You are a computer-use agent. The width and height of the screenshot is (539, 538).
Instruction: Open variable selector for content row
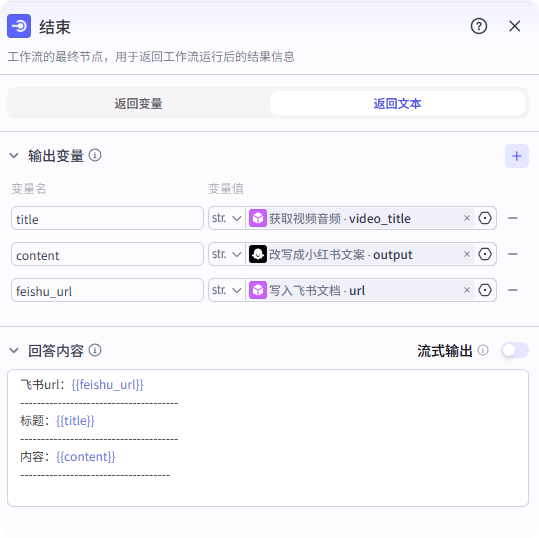point(485,254)
